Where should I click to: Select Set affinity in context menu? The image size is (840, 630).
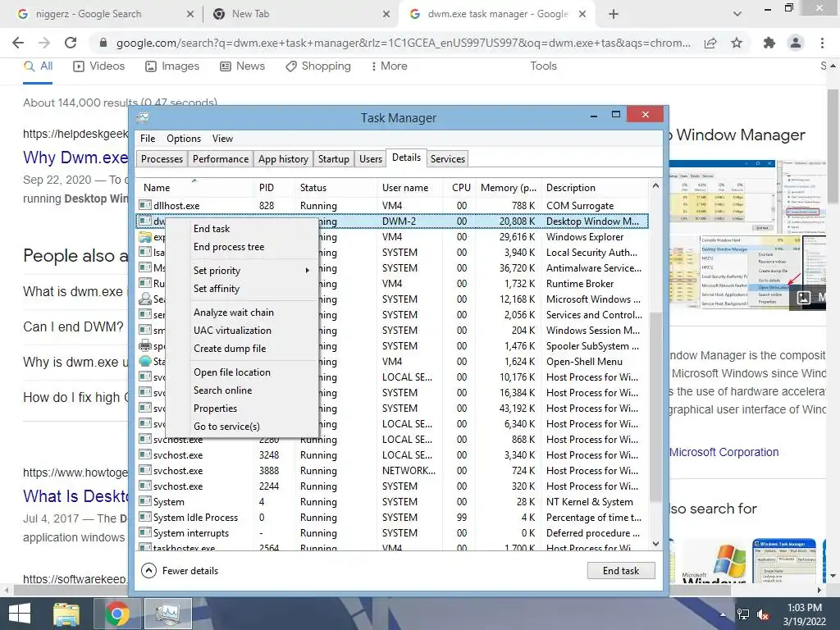click(242, 289)
